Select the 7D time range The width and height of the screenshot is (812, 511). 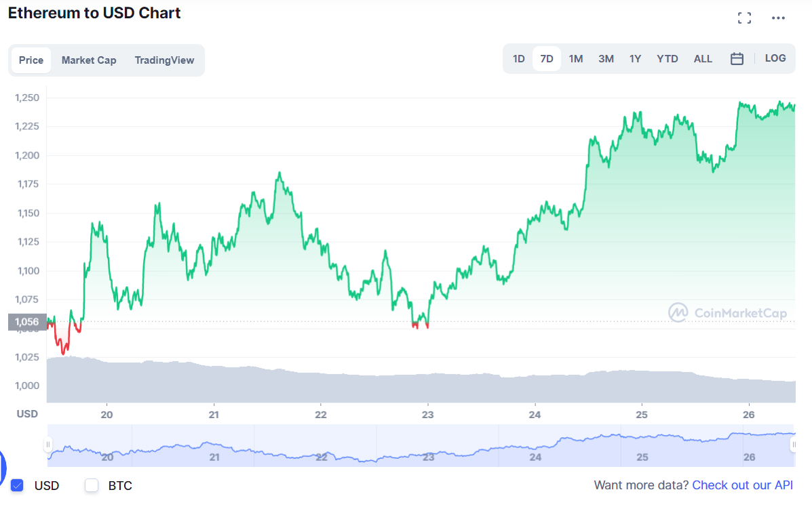pos(546,59)
